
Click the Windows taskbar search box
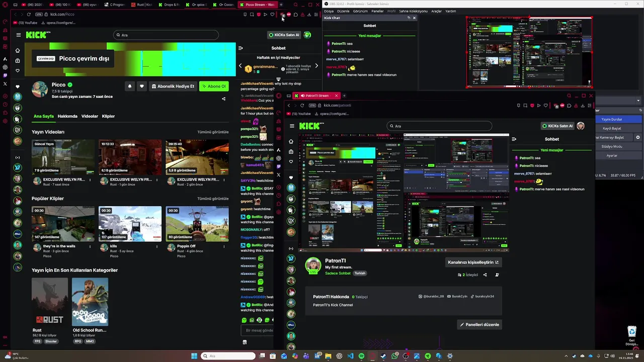[x=228, y=356]
